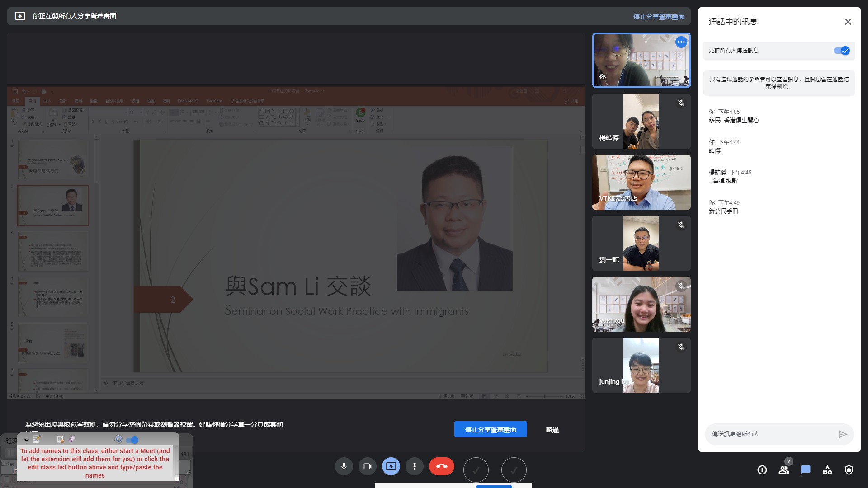Open host controls shield icon
Viewport: 868px width, 488px height.
tap(849, 470)
